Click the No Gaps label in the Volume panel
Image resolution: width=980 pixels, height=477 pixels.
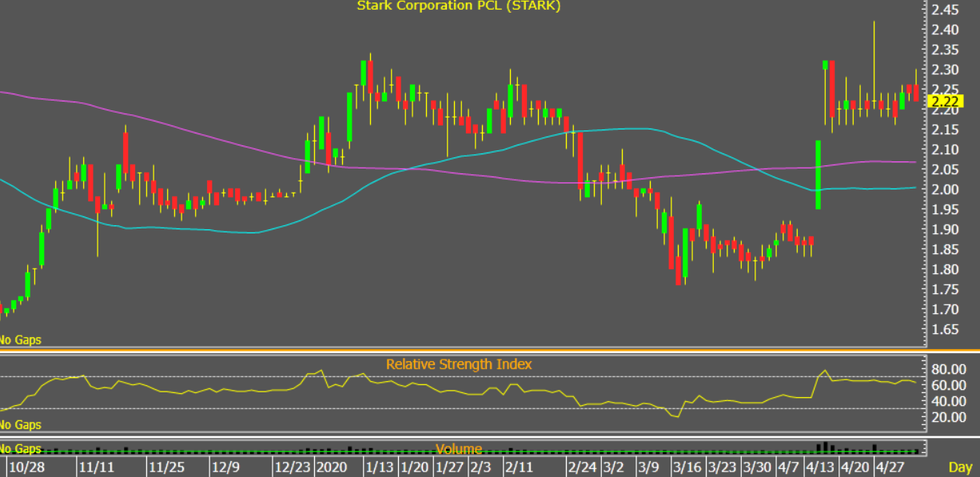[x=20, y=449]
